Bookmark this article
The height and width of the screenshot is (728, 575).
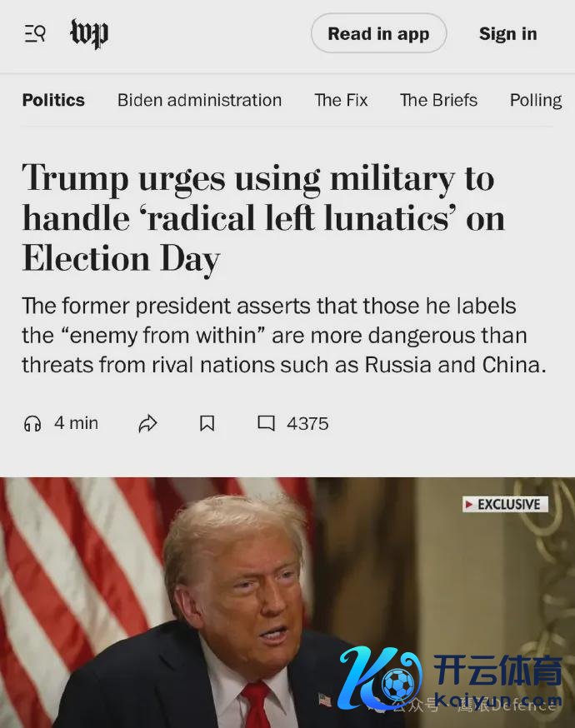207,423
